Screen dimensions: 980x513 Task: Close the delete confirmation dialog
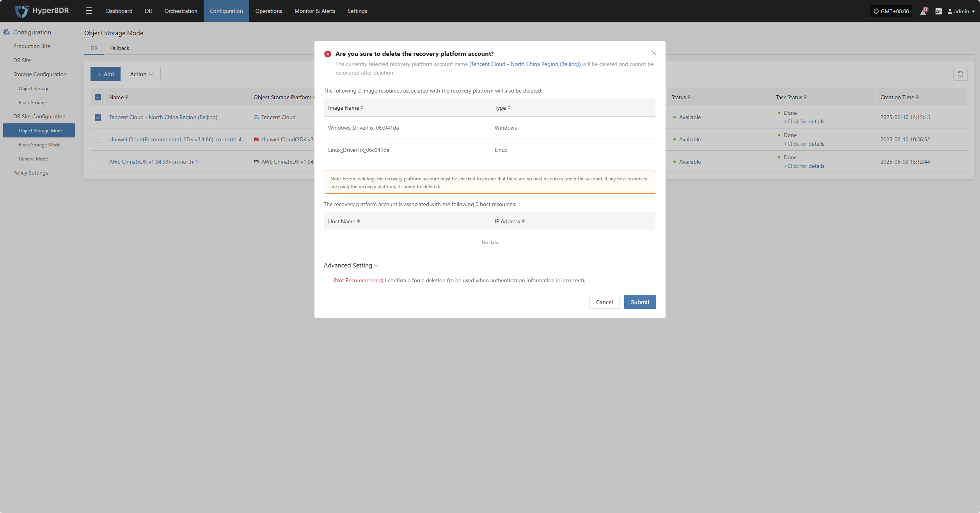654,53
